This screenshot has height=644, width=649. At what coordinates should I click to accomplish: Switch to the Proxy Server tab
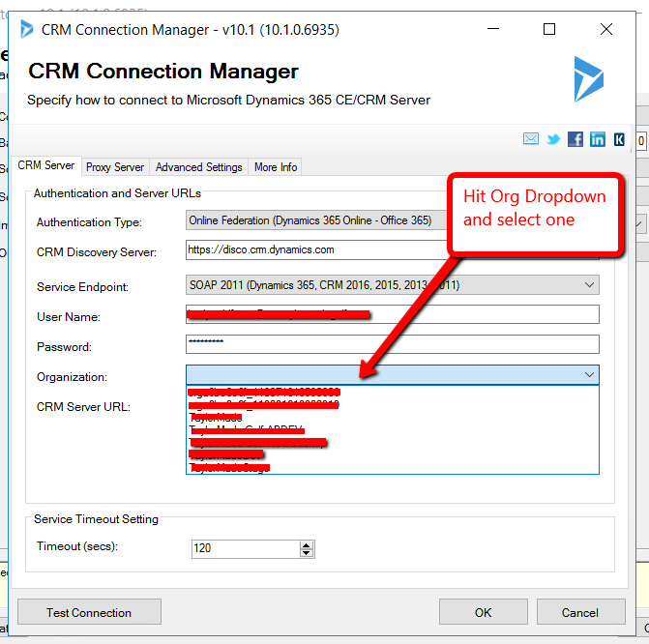(x=115, y=167)
